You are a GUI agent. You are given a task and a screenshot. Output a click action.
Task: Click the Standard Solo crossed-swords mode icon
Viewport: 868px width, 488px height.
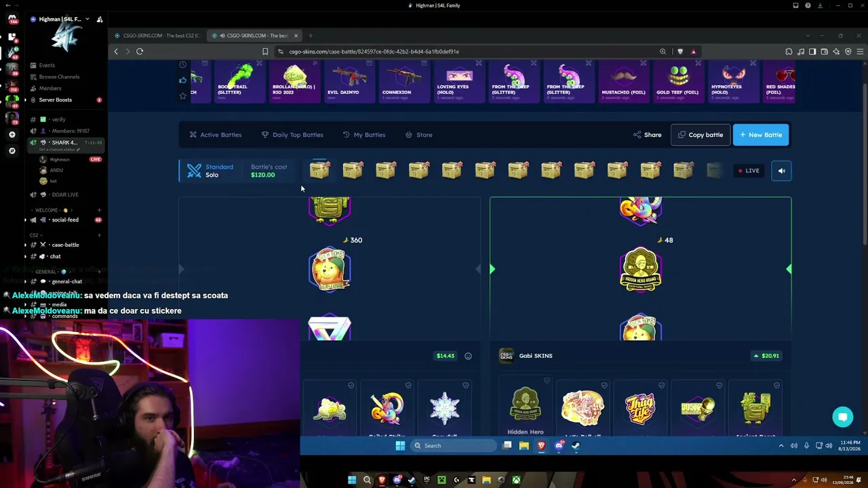(195, 171)
